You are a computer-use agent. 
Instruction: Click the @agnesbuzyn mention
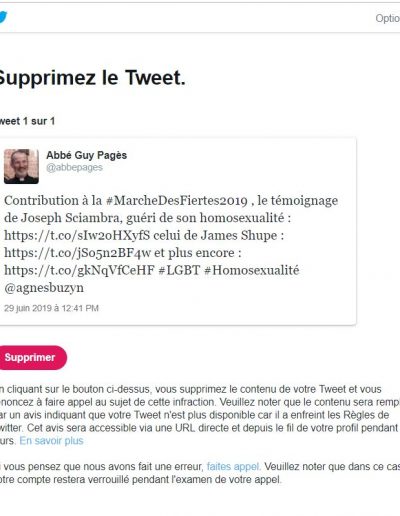tap(44, 288)
